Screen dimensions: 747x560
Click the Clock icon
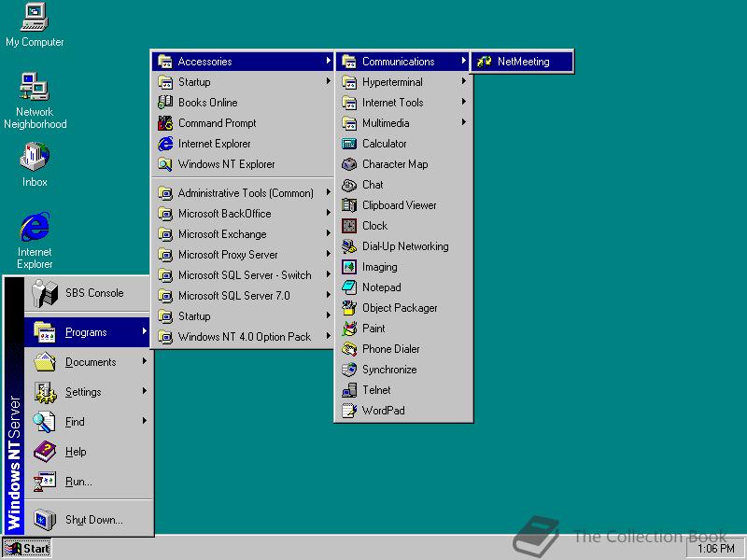[x=349, y=226]
